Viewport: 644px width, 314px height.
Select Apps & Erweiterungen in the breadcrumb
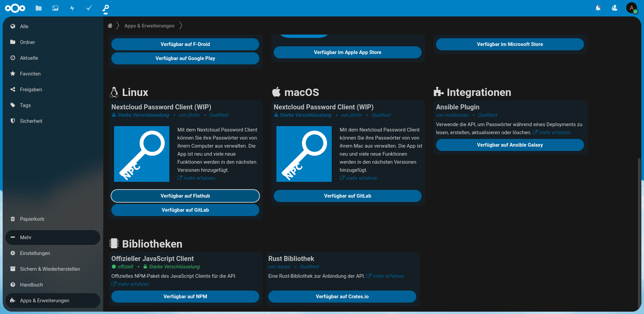pyautogui.click(x=149, y=26)
